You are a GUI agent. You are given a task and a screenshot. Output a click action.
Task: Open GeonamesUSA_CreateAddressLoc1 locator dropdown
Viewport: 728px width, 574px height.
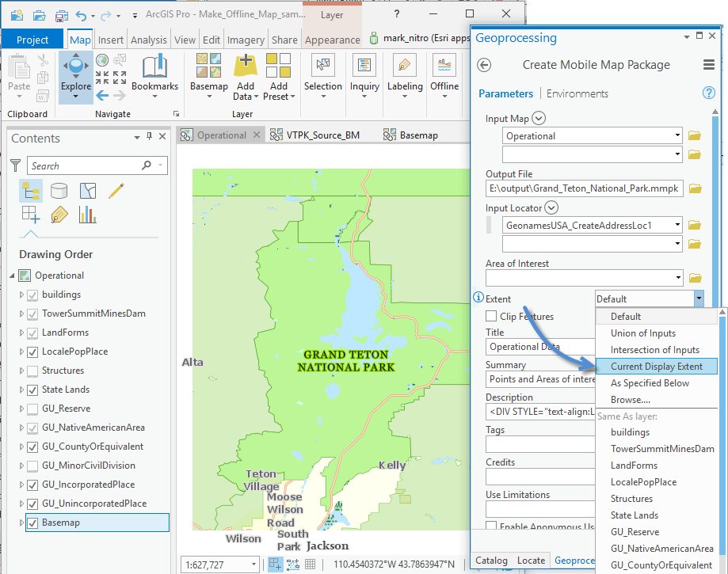[677, 225]
